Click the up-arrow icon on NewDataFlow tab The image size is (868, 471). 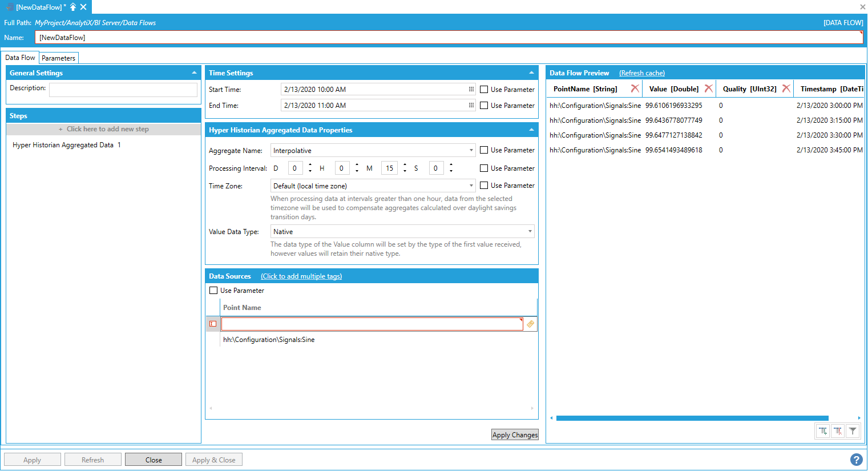click(x=73, y=7)
